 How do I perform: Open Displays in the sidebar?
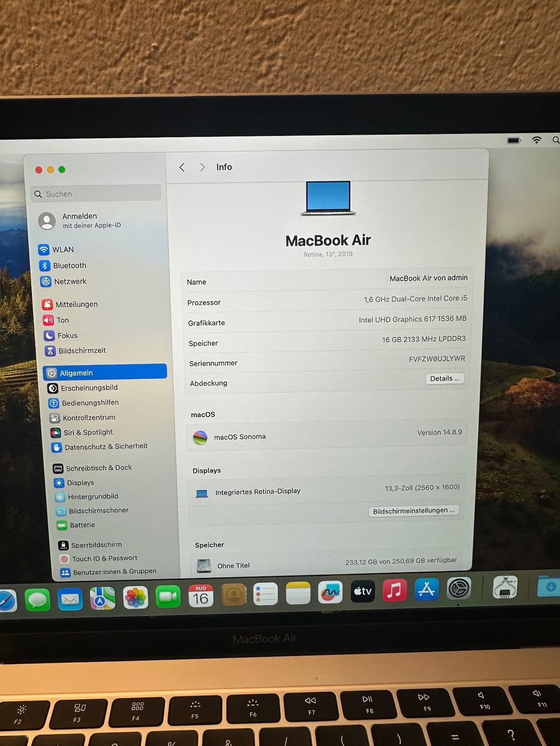(x=74, y=482)
